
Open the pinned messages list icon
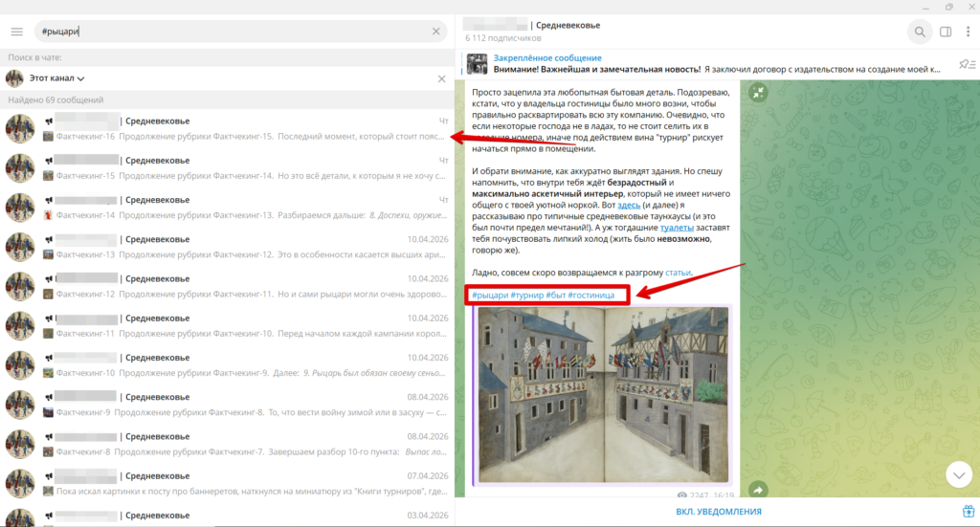(968, 64)
